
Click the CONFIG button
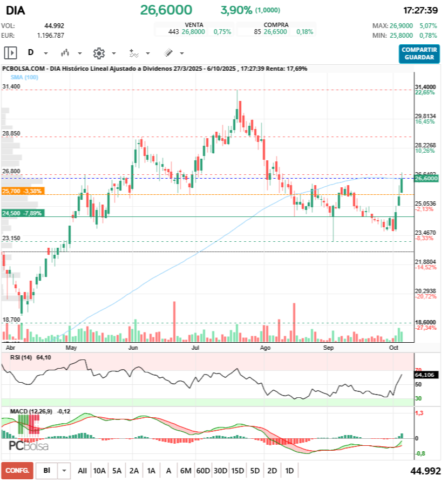point(18,470)
